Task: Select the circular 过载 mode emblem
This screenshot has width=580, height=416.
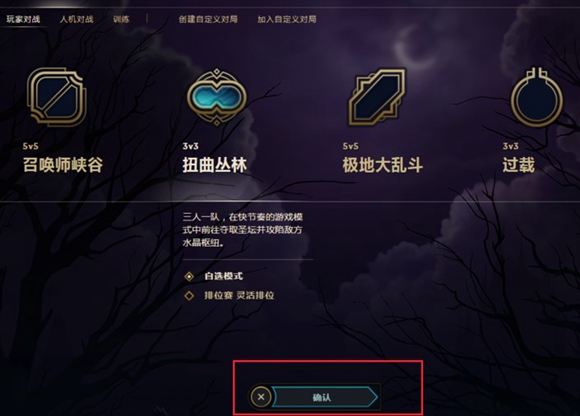Action: click(x=537, y=97)
